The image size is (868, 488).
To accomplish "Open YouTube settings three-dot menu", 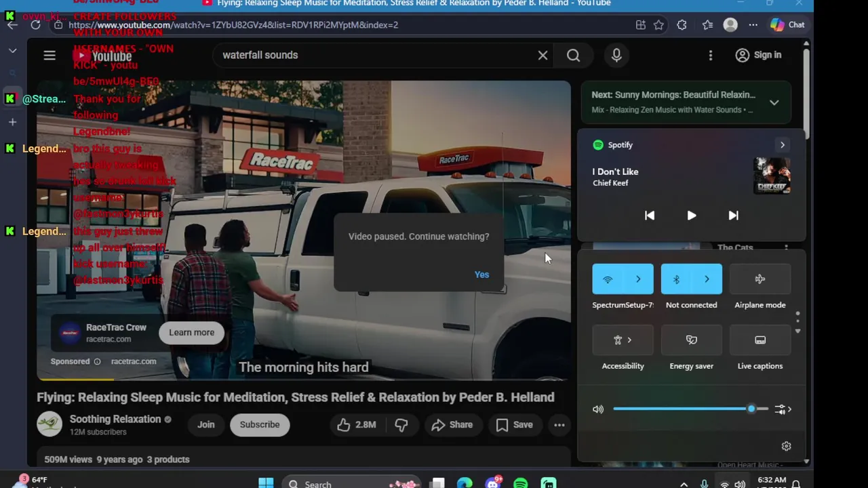I will tap(710, 55).
